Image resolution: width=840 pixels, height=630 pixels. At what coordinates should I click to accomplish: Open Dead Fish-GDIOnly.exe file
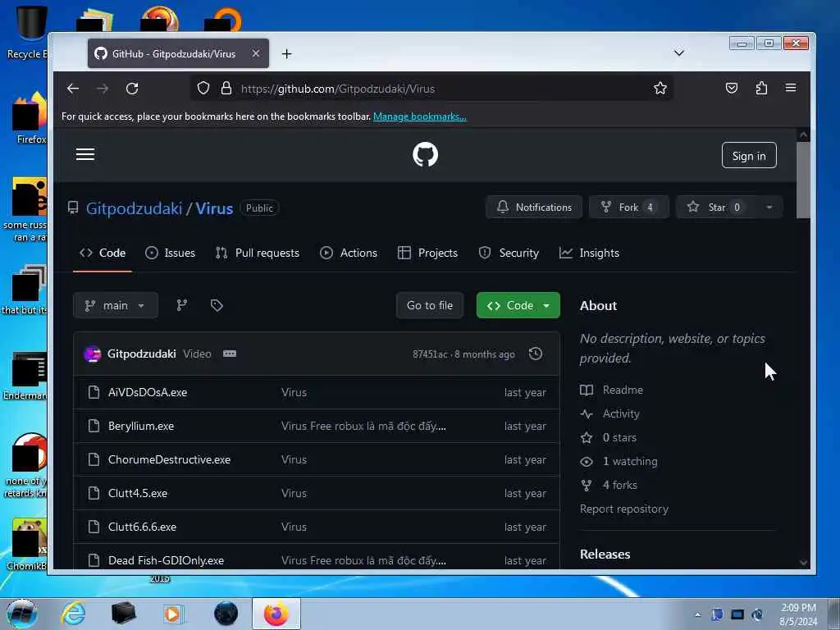(166, 560)
